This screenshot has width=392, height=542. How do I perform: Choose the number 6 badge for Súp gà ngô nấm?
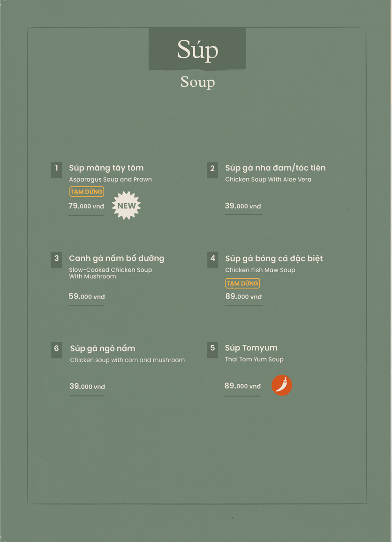pyautogui.click(x=57, y=350)
